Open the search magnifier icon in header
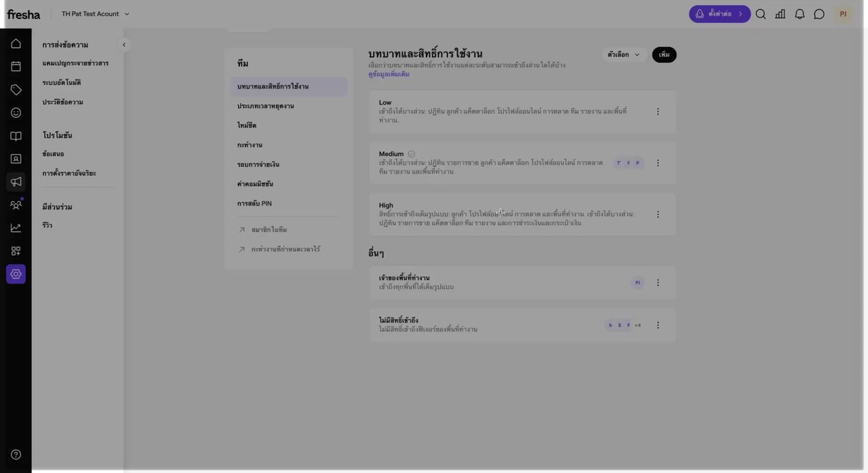 [x=761, y=14]
